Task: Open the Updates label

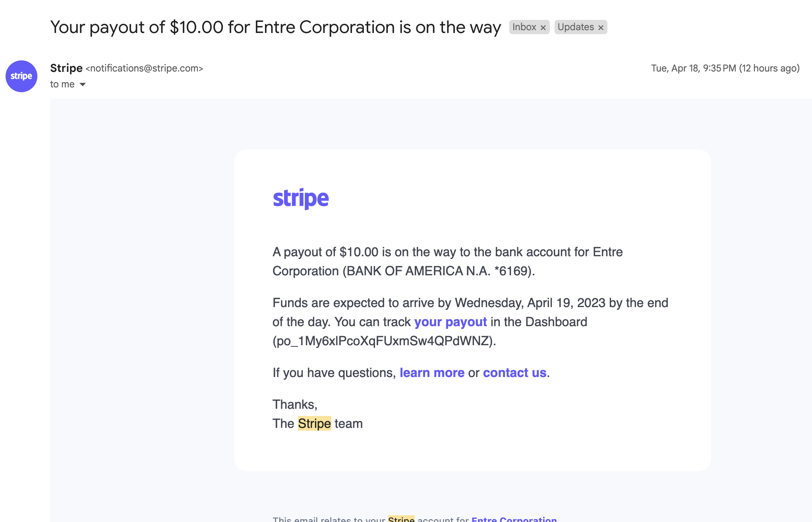Action: click(576, 27)
